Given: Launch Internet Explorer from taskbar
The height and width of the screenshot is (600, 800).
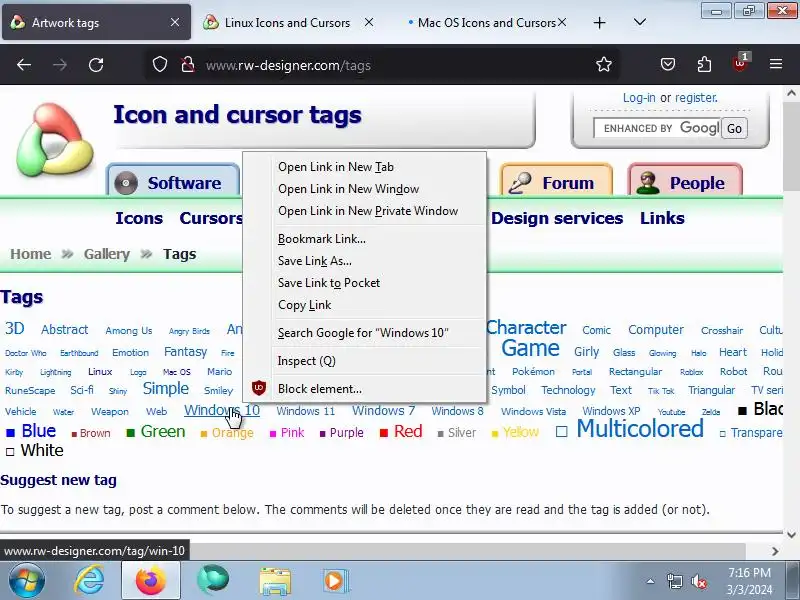Looking at the screenshot, I should 89,581.
